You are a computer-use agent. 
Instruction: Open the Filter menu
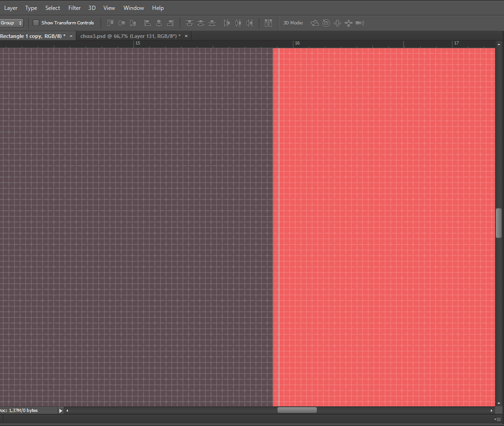74,7
